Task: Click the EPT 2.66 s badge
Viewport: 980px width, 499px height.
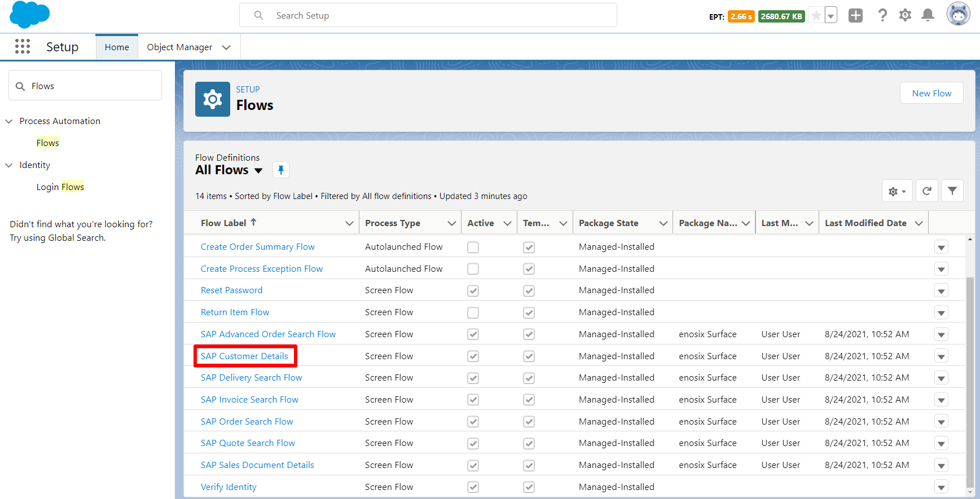Action: (x=741, y=16)
